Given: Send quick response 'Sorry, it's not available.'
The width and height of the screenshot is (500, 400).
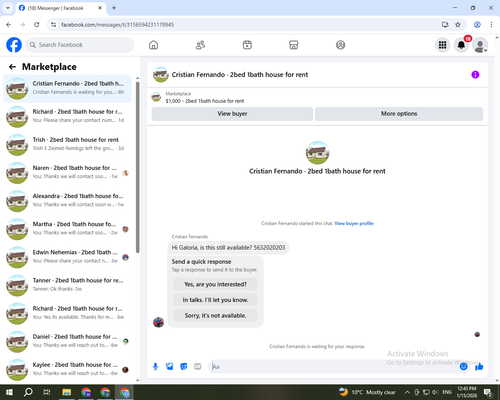Looking at the screenshot, I should click(215, 315).
